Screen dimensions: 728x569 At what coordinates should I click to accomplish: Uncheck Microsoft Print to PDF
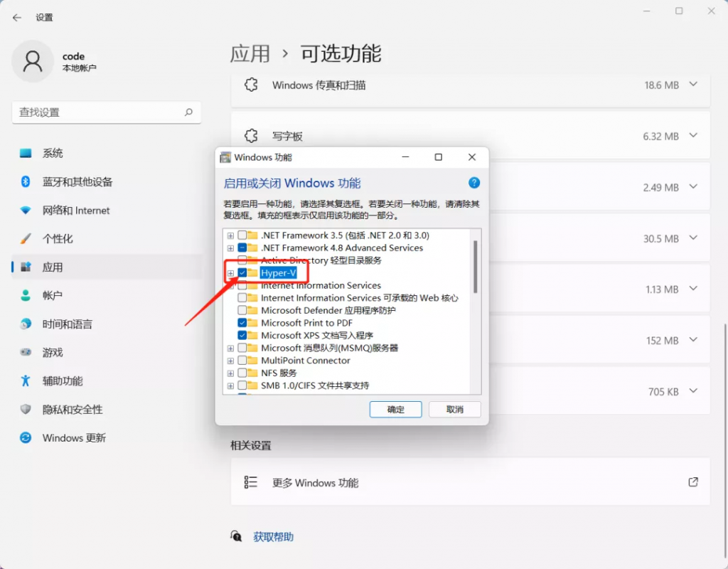click(x=242, y=323)
